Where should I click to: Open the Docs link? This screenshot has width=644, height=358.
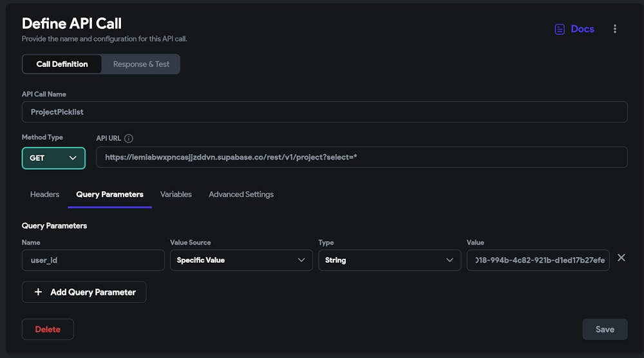pyautogui.click(x=574, y=29)
